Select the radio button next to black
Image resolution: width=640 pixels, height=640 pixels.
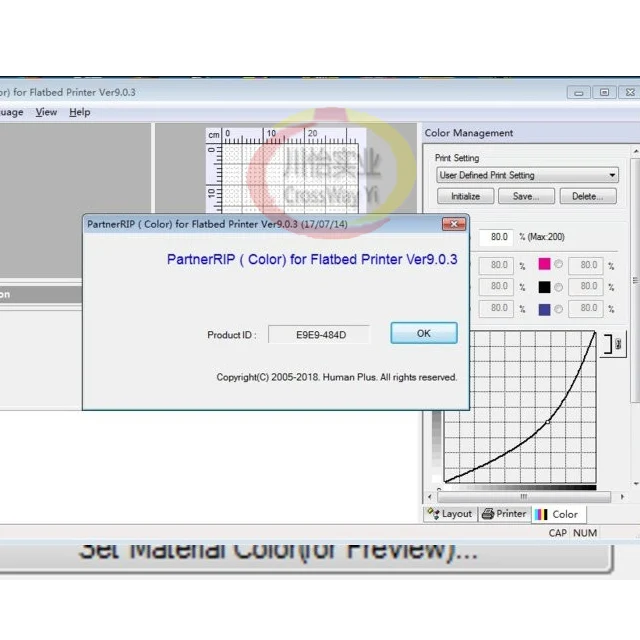tap(558, 287)
